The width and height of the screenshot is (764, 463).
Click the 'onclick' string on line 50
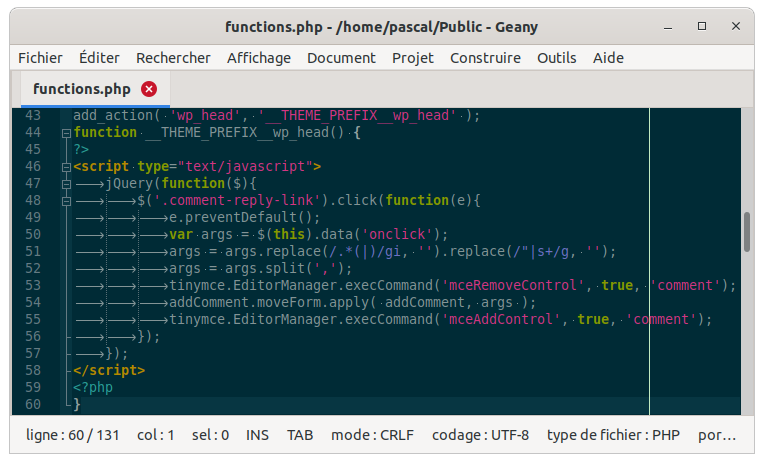(x=397, y=234)
